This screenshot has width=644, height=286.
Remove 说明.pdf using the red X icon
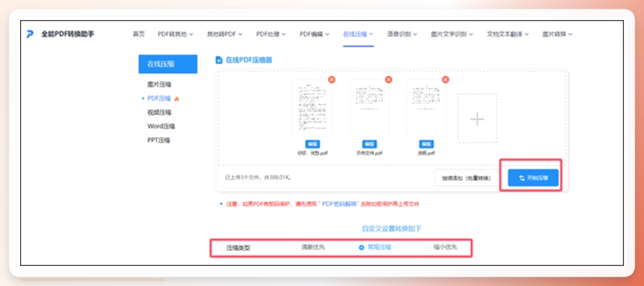pos(445,80)
